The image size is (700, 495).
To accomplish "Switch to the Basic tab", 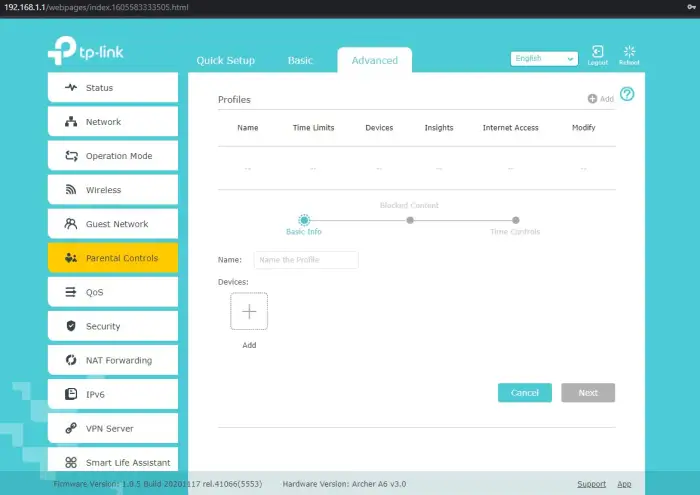I will (x=301, y=60).
